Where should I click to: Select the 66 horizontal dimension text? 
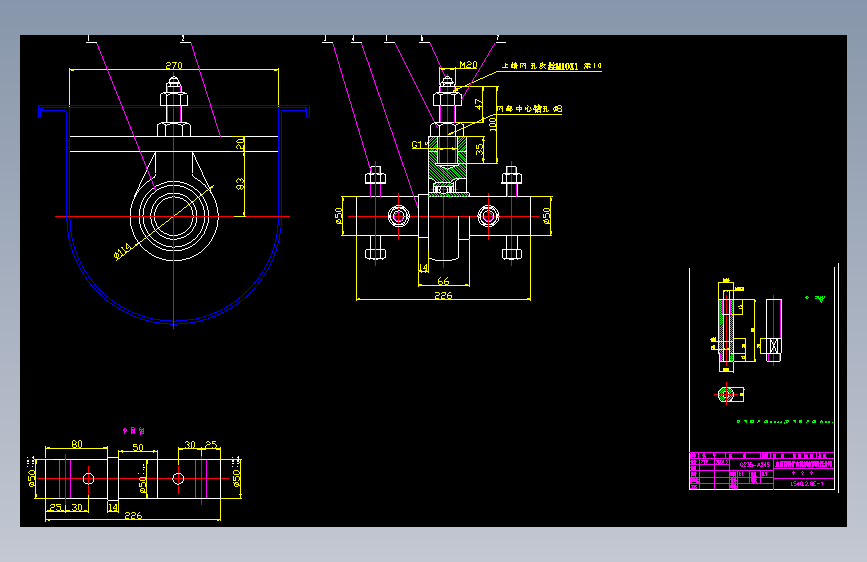coord(443,281)
